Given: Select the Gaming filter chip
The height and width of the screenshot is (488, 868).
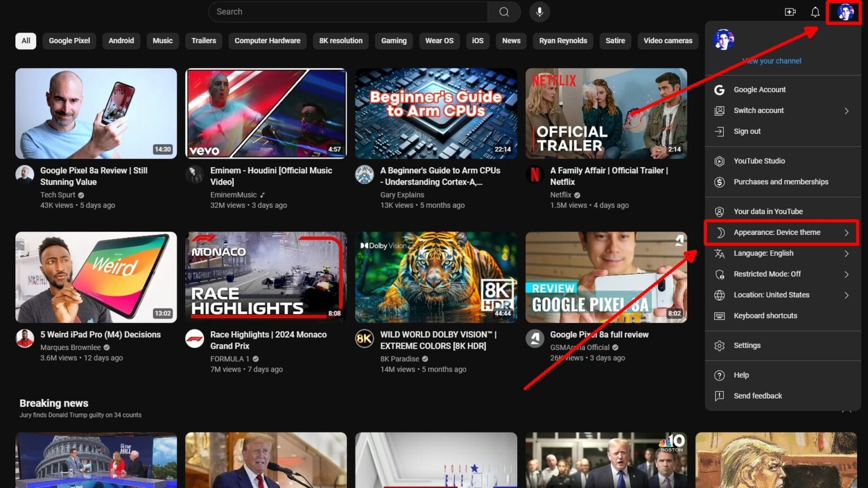Looking at the screenshot, I should 394,41.
